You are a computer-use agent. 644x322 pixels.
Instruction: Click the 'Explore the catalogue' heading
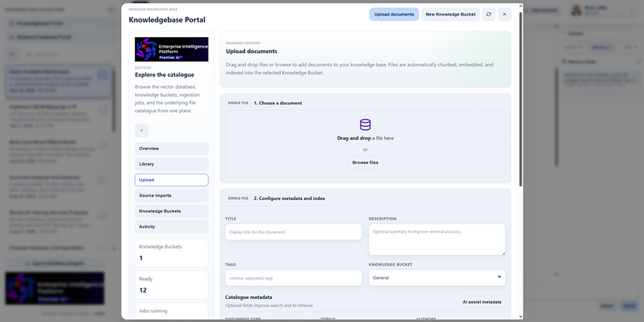(x=164, y=75)
